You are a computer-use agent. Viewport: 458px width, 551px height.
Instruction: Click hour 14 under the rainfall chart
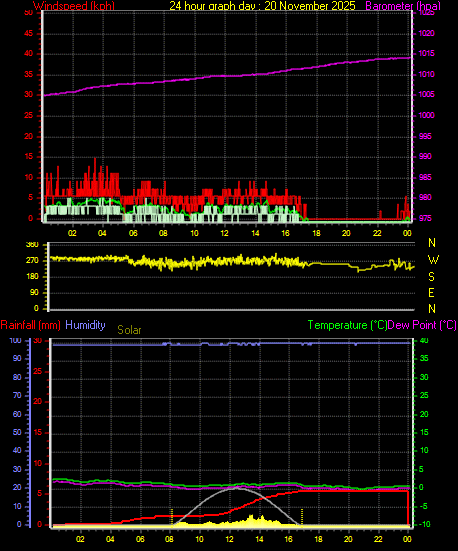click(259, 539)
